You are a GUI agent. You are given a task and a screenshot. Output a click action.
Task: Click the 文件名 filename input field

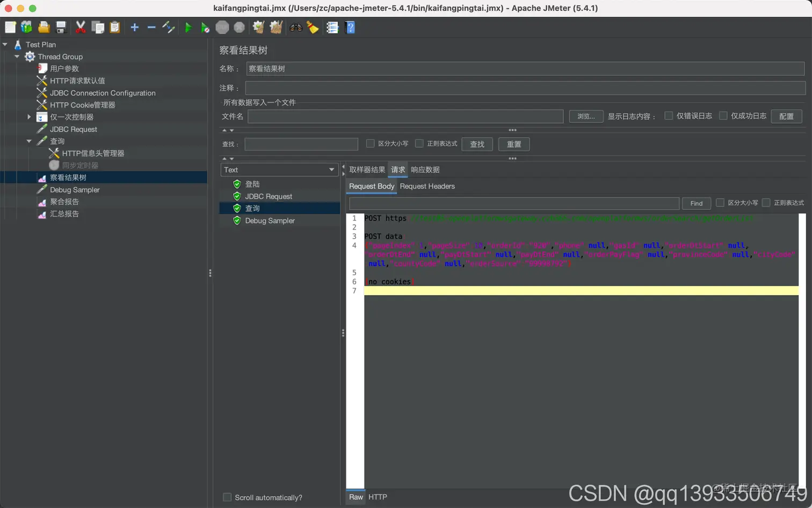405,116
